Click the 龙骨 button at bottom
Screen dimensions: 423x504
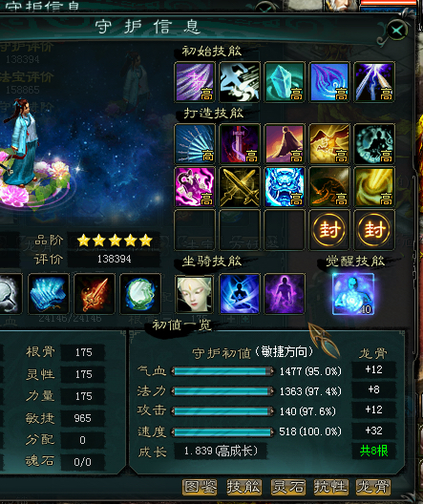tap(372, 487)
